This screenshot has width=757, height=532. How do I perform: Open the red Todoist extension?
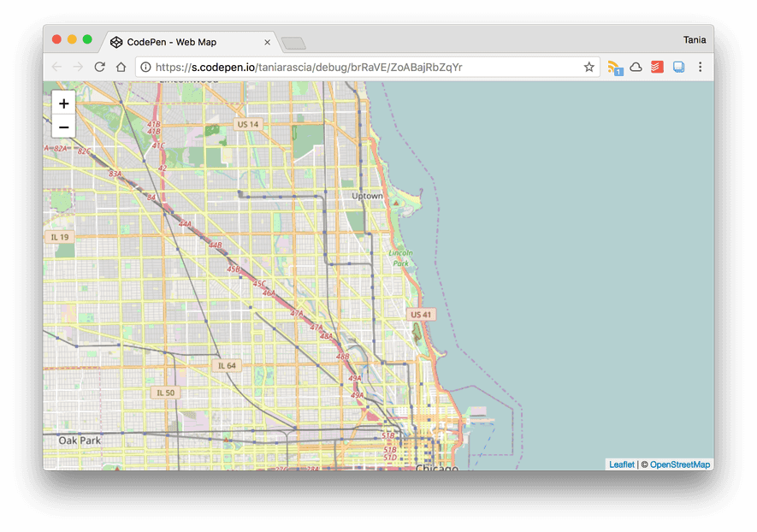[657, 67]
